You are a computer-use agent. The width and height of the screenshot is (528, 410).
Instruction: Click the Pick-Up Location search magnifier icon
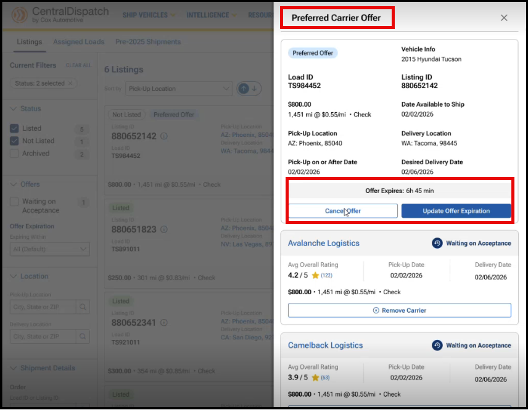pos(83,307)
